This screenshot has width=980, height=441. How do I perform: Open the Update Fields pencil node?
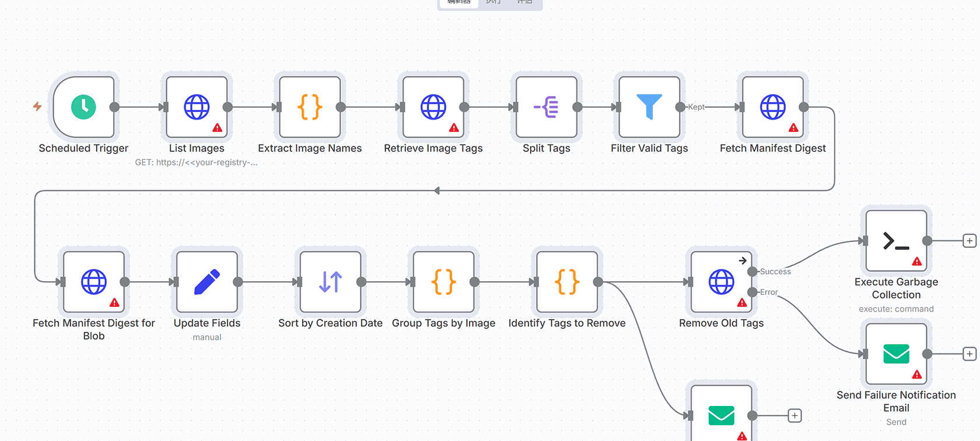click(x=207, y=282)
